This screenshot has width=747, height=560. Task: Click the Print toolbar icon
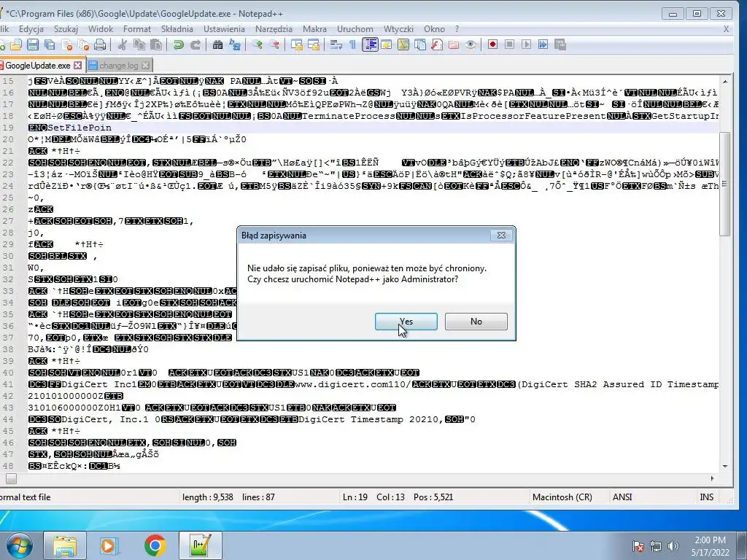[x=99, y=44]
